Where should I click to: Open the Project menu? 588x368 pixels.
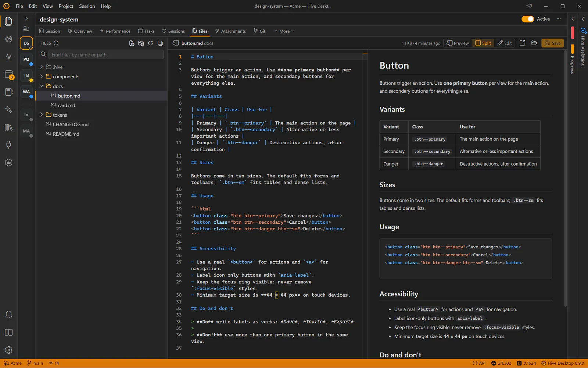[66, 6]
